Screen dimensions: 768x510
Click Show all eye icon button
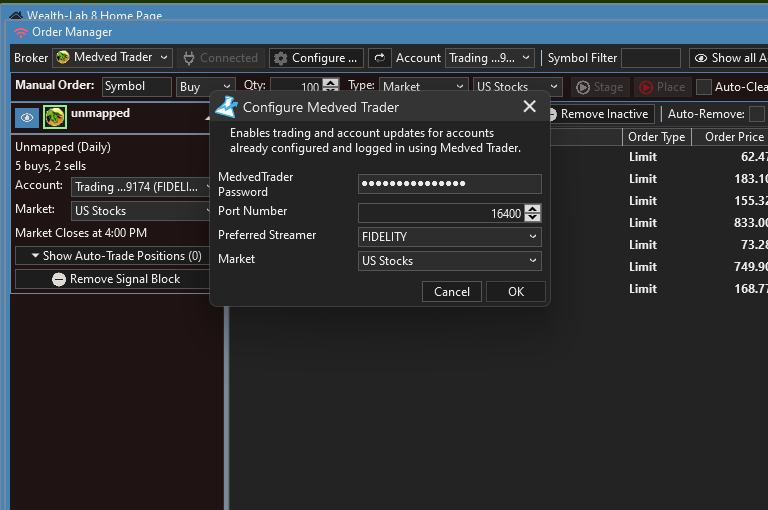[728, 58]
